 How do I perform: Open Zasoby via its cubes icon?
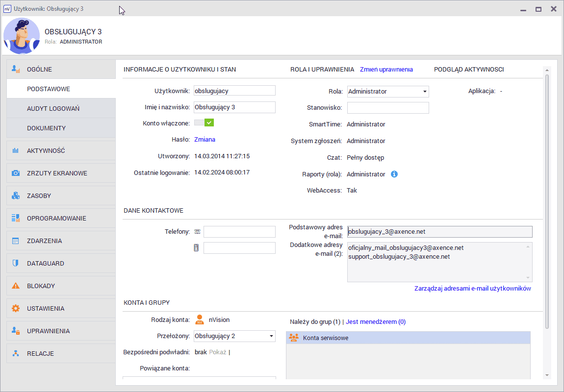16,196
